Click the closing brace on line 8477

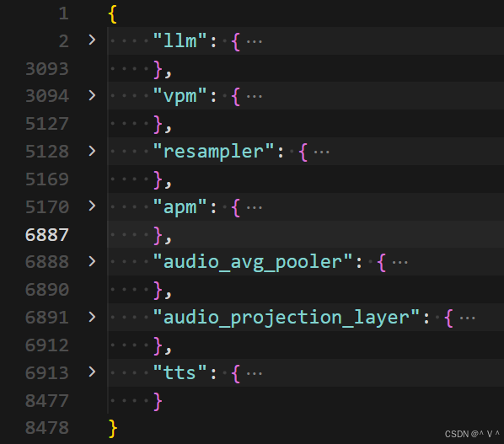pyautogui.click(x=158, y=401)
